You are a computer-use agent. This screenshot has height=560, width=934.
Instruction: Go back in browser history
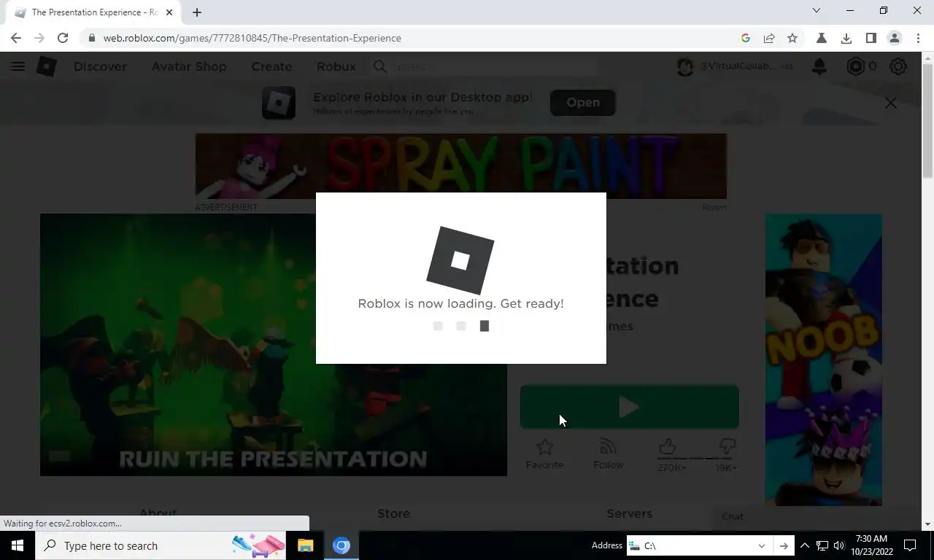pyautogui.click(x=16, y=38)
